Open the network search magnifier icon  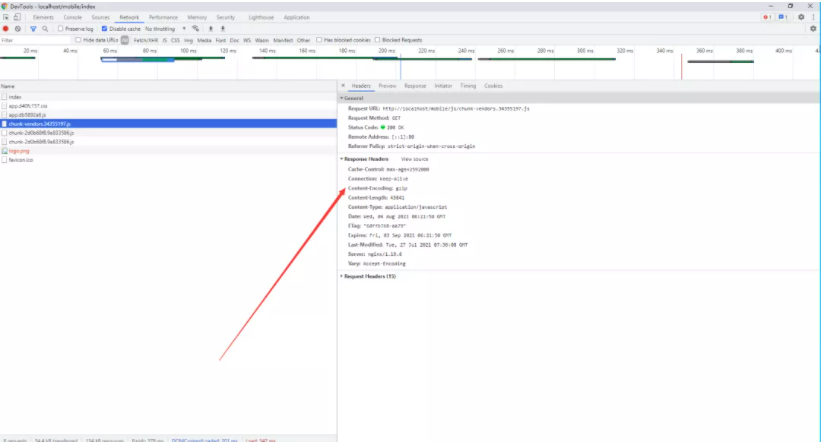[45, 29]
